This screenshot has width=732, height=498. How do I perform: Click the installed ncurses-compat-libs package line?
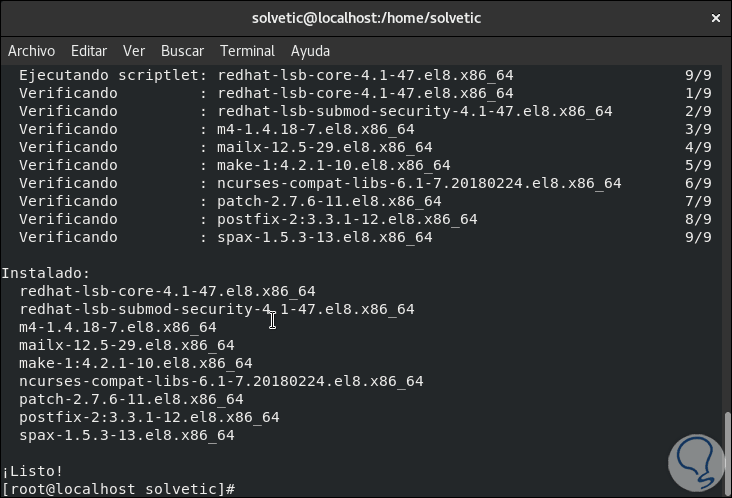pyautogui.click(x=221, y=381)
